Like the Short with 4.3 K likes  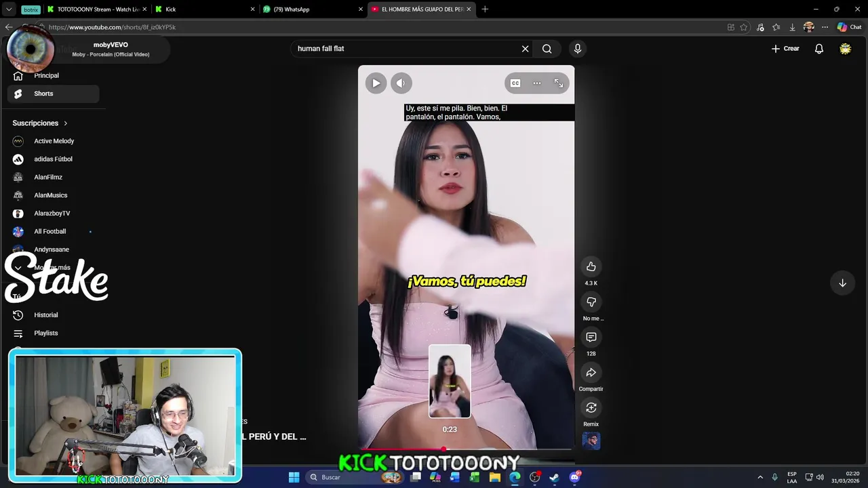(x=591, y=267)
